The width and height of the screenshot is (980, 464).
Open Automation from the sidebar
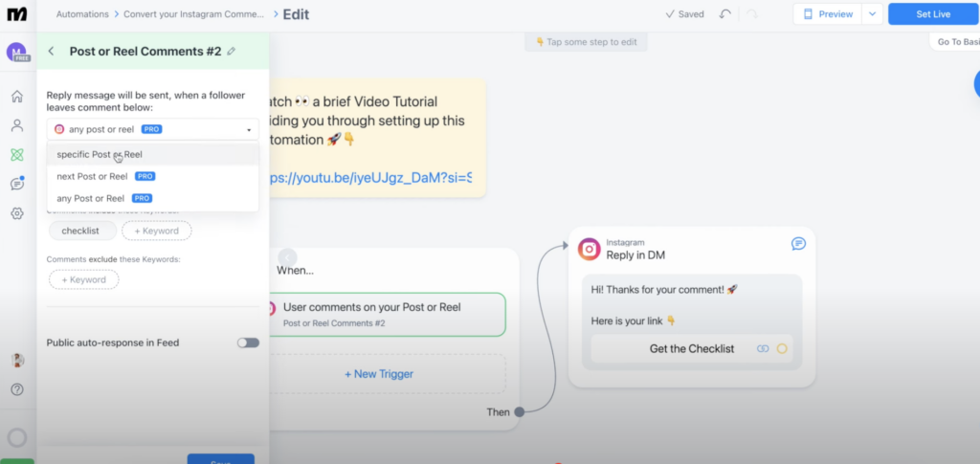(17, 155)
